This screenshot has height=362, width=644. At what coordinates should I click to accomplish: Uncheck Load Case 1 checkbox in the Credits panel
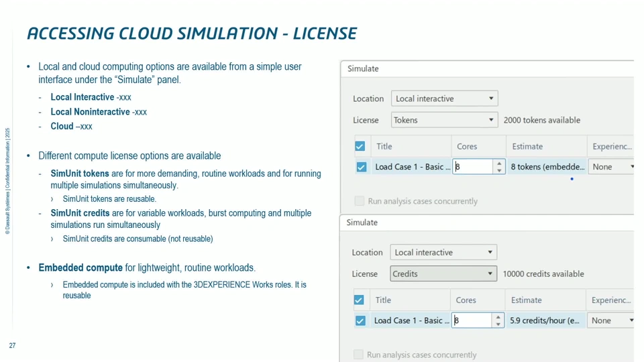click(x=360, y=320)
